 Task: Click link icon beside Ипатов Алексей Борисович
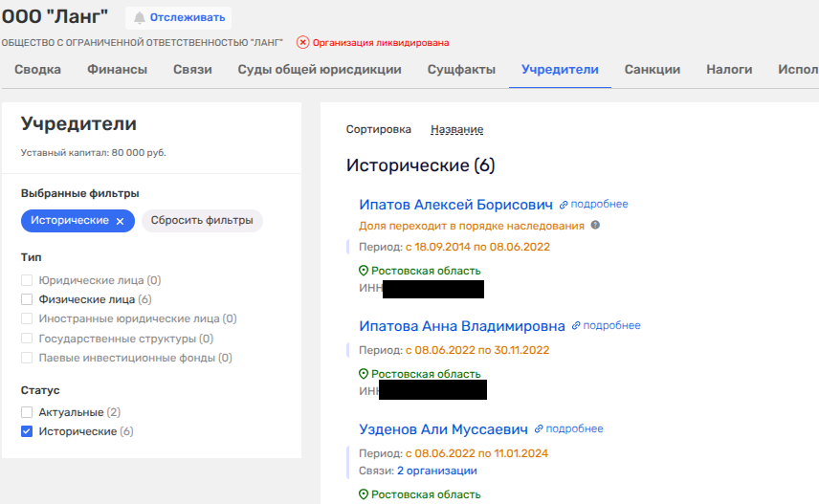tap(564, 205)
